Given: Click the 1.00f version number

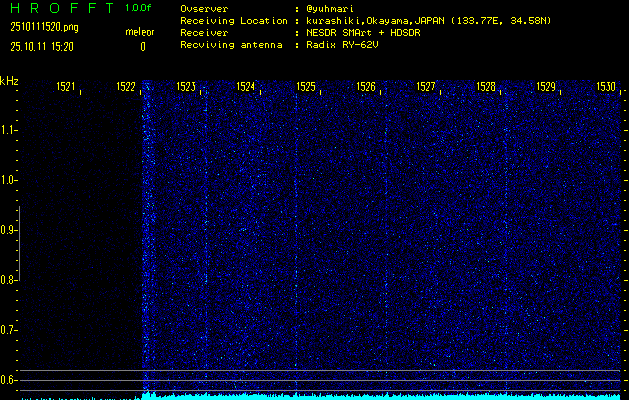Looking at the screenshot, I should pyautogui.click(x=139, y=8).
